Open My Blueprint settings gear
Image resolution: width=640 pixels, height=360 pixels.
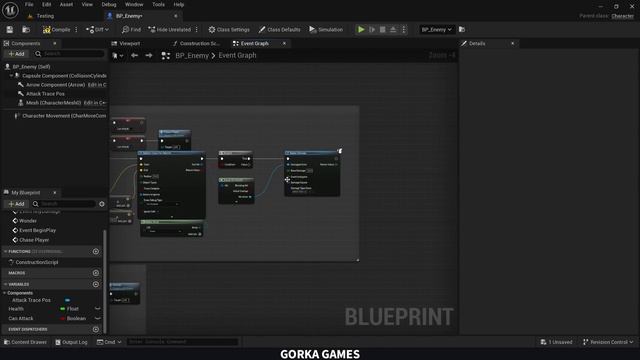coord(102,204)
